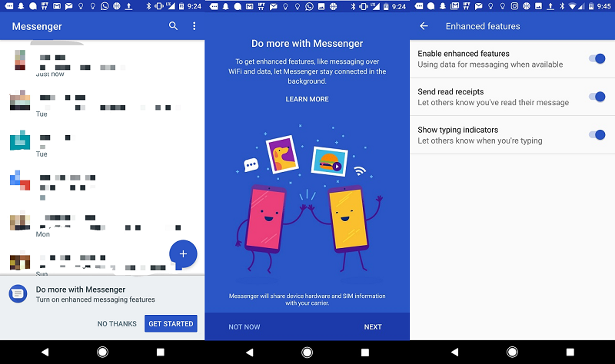Open the conversation with blue and red avatar
This screenshot has width=615, height=364.
coord(102,184)
